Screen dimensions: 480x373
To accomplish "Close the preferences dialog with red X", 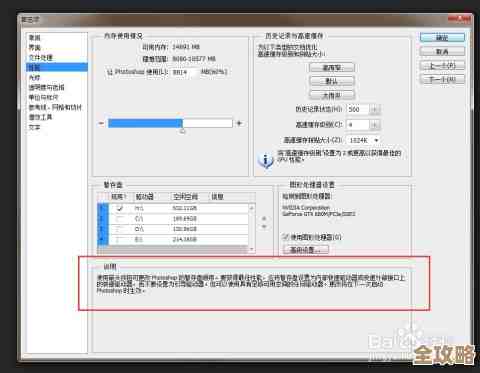I will coord(459,19).
